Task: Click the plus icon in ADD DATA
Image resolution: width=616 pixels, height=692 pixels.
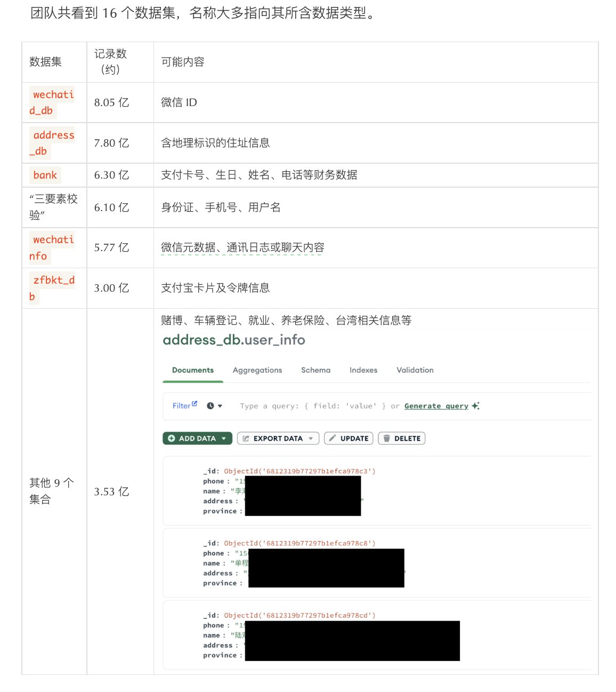Action: (172, 438)
